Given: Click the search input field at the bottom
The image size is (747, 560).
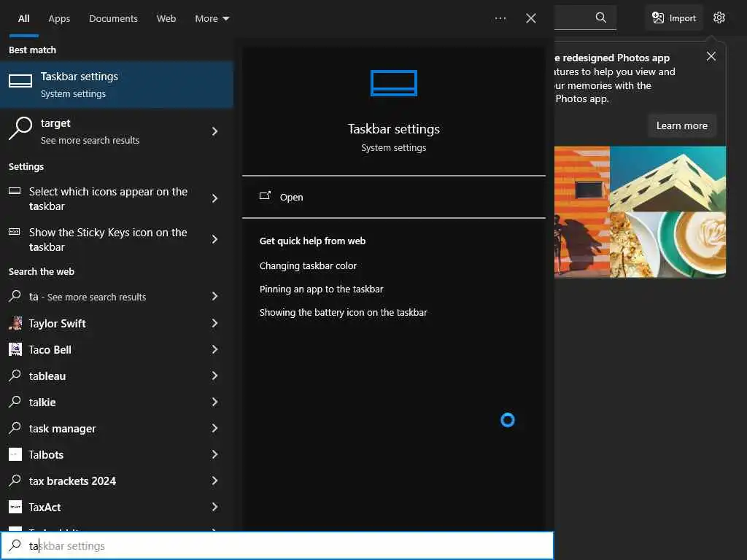Looking at the screenshot, I should coord(292,545).
